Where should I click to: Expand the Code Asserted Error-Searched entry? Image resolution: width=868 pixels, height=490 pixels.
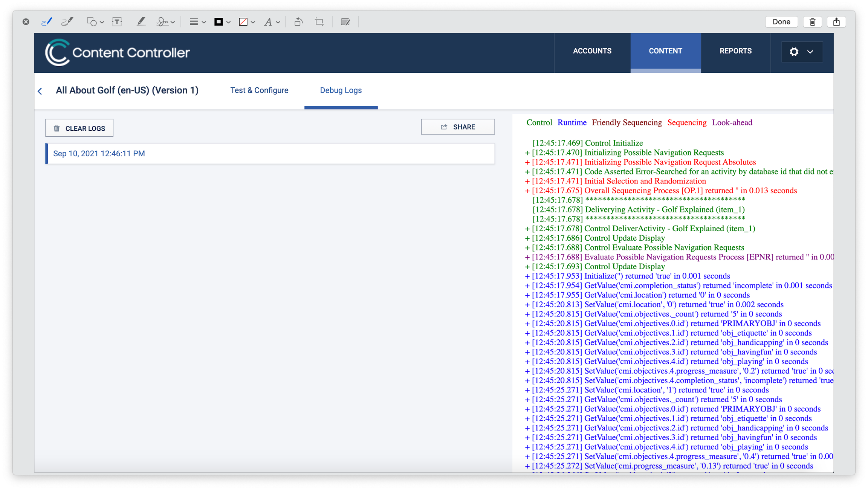tap(527, 172)
